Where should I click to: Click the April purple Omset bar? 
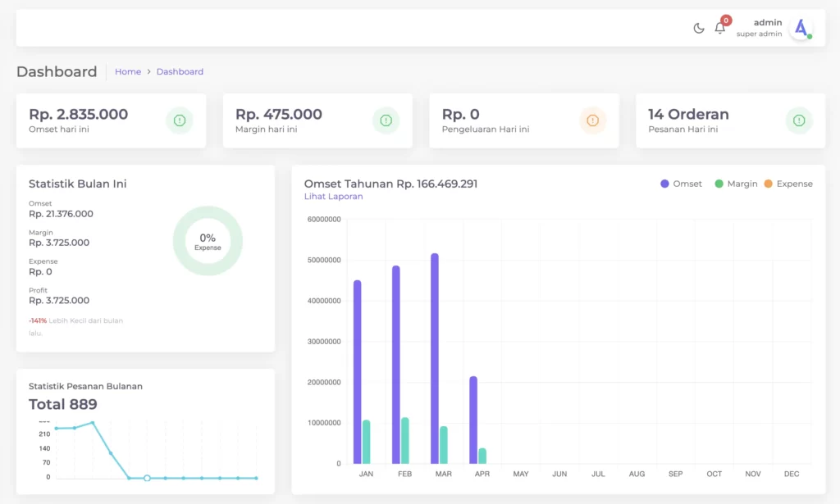pyautogui.click(x=473, y=420)
